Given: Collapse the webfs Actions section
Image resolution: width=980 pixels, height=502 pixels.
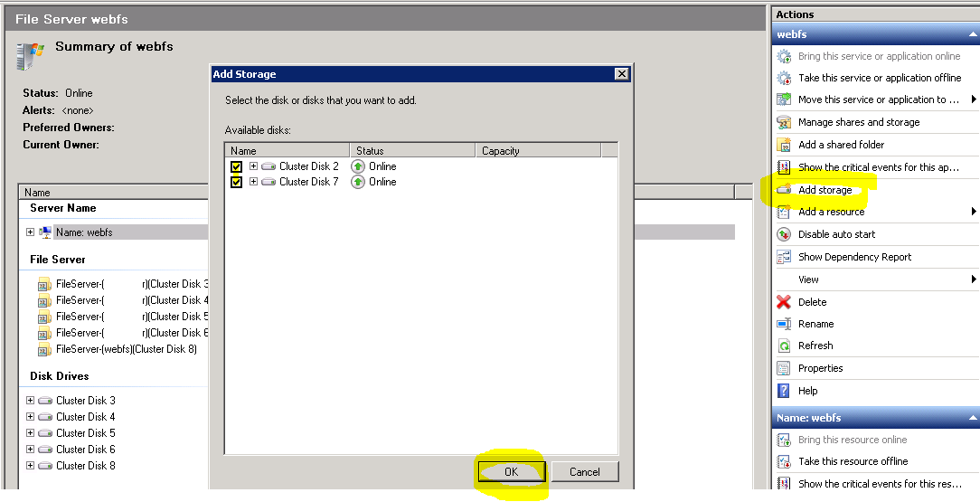Looking at the screenshot, I should point(973,34).
